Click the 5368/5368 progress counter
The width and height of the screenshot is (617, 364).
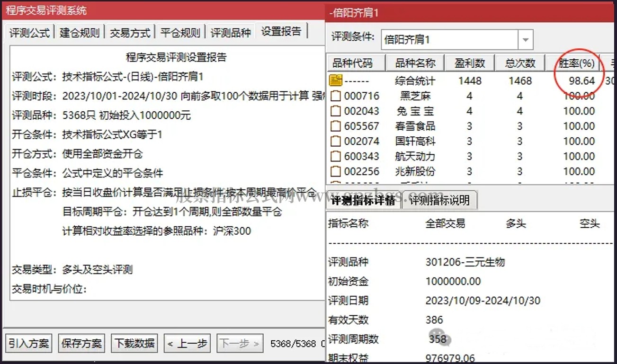coord(293,344)
